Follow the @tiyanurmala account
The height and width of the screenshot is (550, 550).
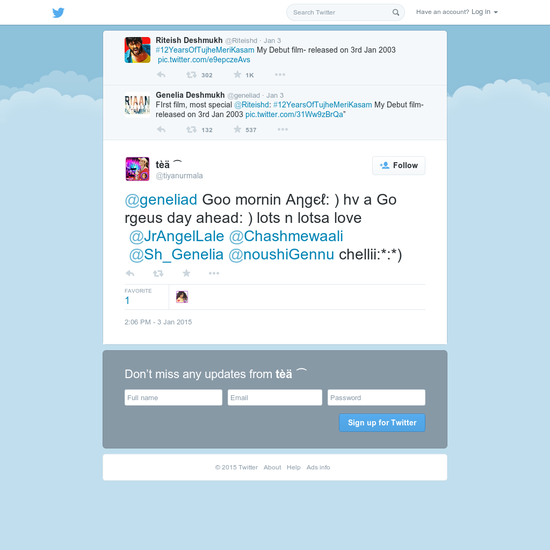398,165
